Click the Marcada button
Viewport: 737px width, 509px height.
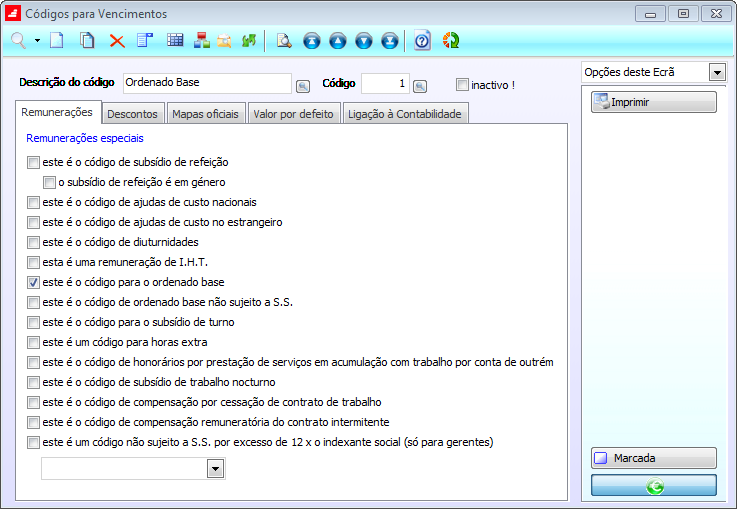653,459
